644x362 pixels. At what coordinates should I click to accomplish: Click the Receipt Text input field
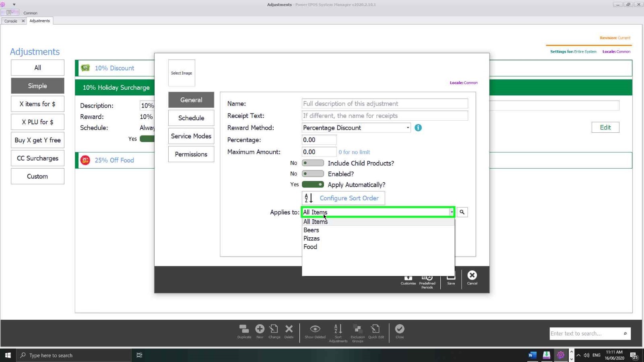pyautogui.click(x=385, y=115)
